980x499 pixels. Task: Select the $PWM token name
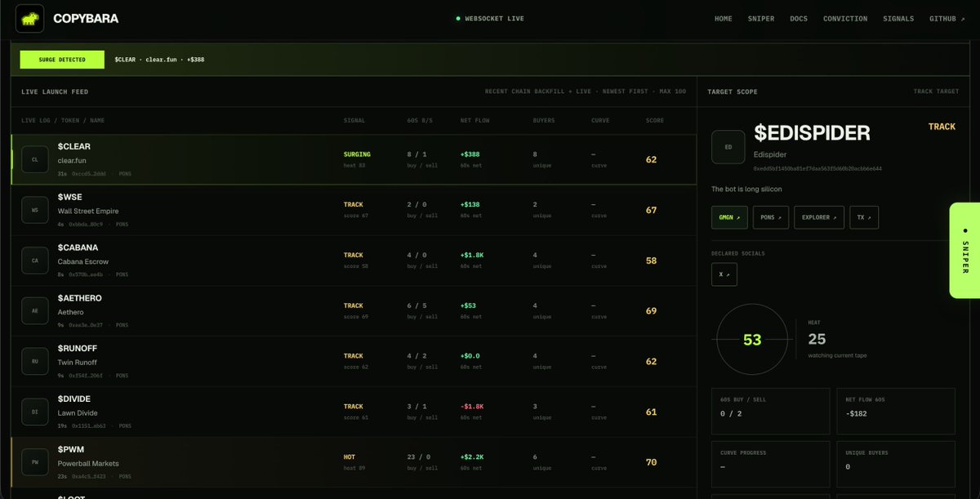(70, 449)
